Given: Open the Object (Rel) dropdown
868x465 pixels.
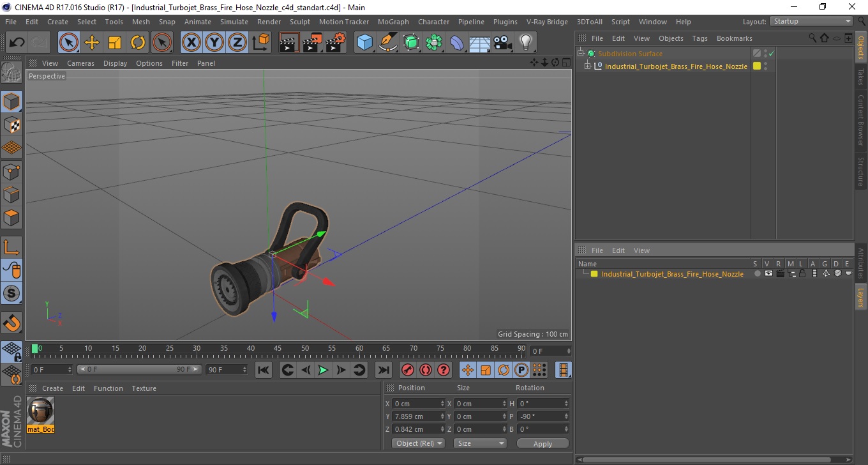Looking at the screenshot, I should click(419, 443).
